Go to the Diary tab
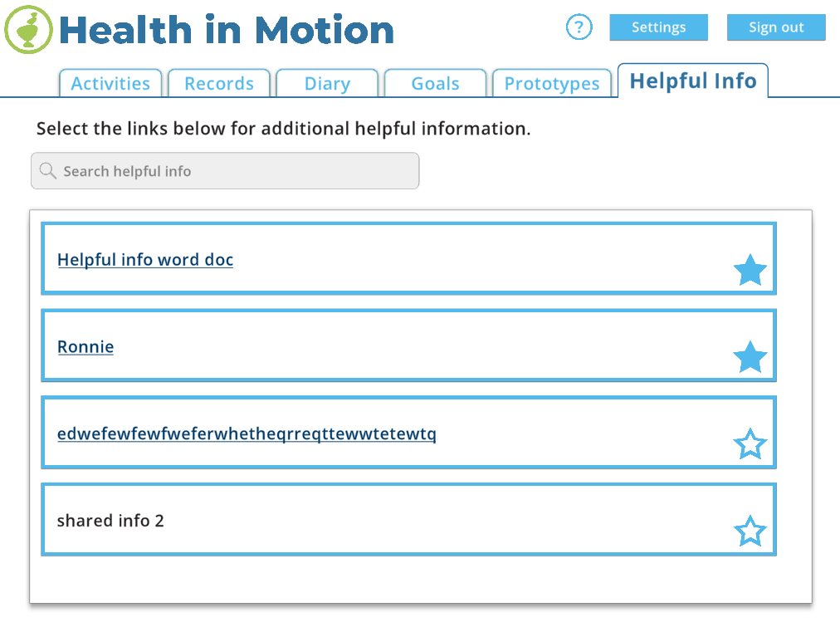Viewport: 840px width, 632px height. point(327,84)
